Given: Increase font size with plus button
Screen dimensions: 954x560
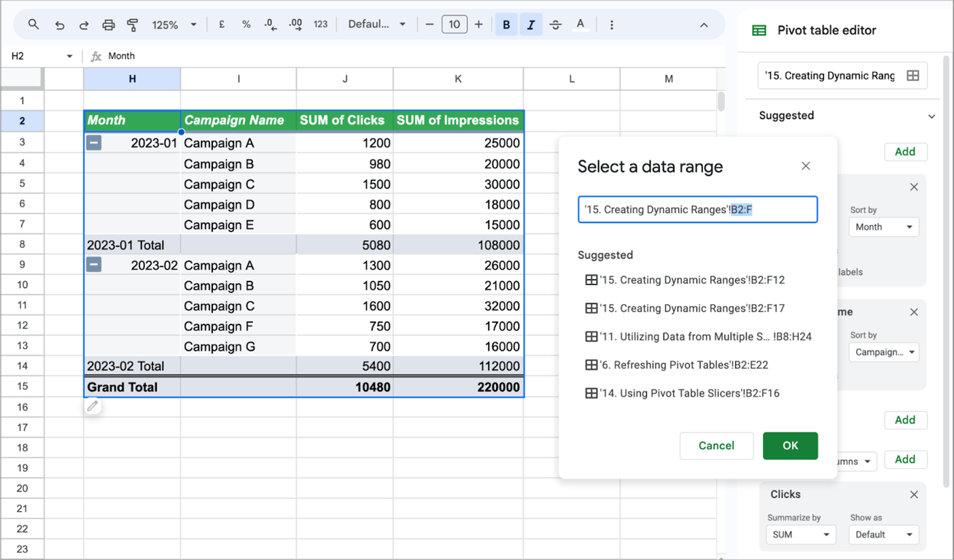Looking at the screenshot, I should (x=478, y=25).
